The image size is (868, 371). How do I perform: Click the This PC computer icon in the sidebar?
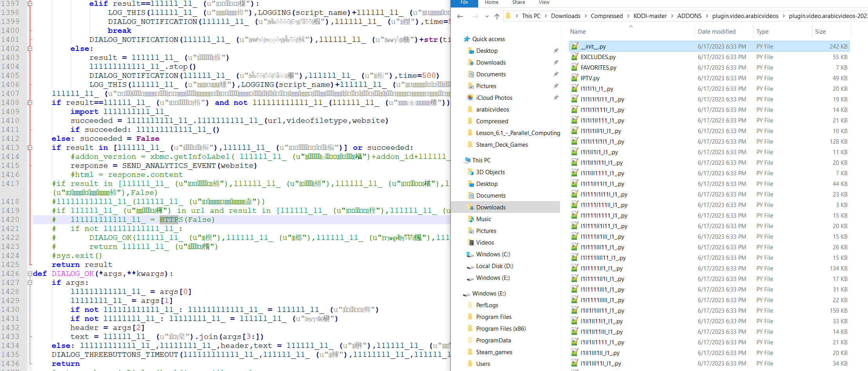[467, 160]
